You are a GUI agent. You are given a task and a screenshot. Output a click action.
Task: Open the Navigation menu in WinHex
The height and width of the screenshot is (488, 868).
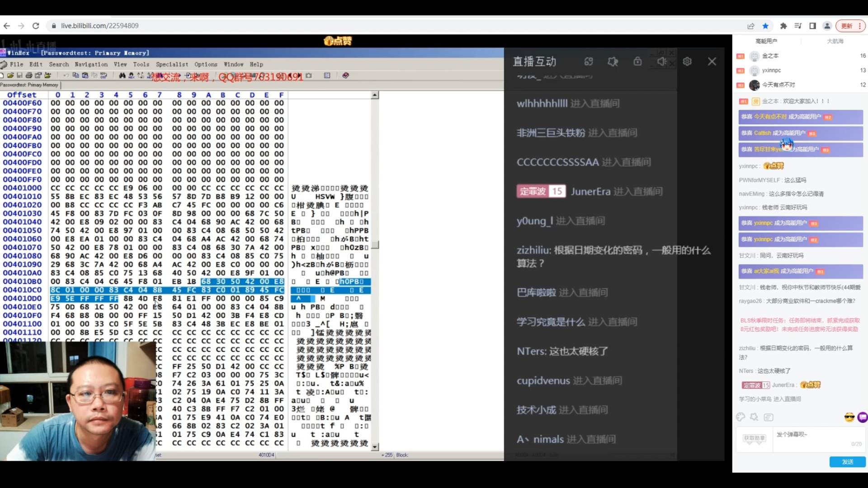coord(91,65)
